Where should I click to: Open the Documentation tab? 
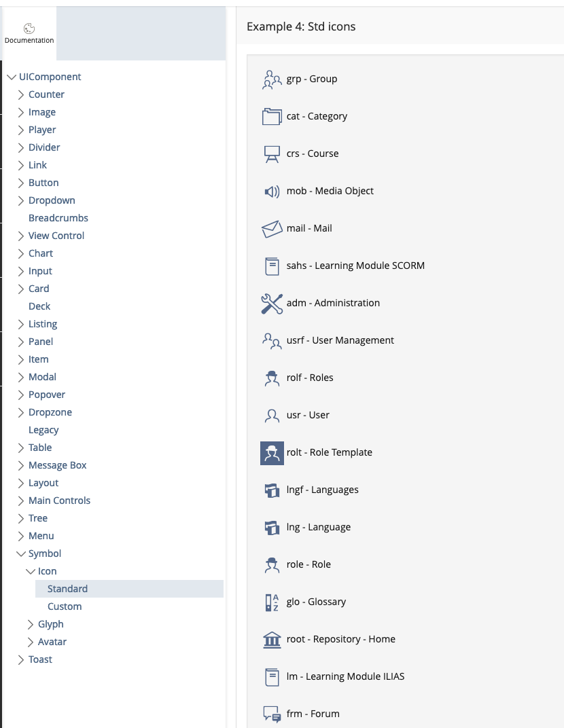tap(29, 34)
